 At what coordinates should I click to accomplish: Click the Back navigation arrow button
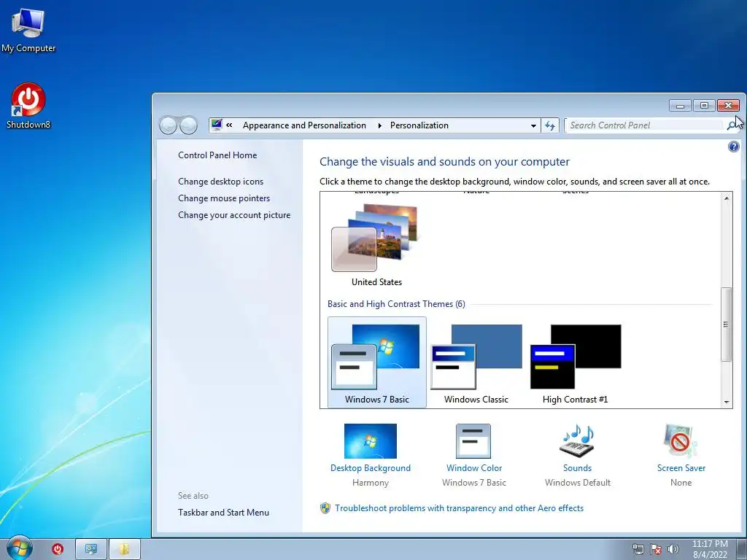168,125
